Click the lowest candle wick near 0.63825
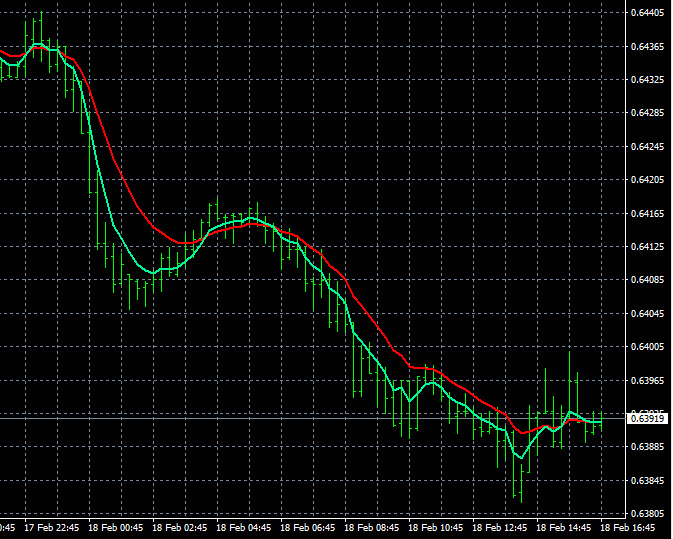This screenshot has width=673, height=539. click(x=520, y=495)
